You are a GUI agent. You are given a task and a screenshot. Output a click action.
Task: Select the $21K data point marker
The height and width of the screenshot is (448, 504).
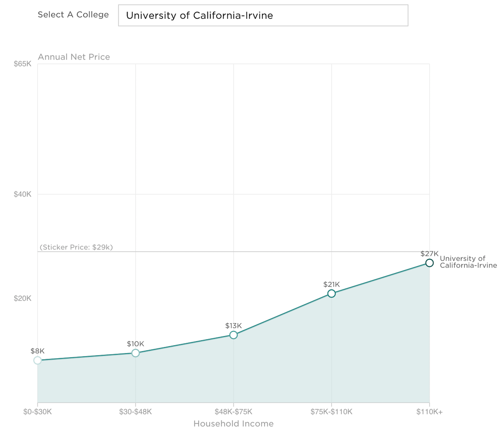pos(332,294)
